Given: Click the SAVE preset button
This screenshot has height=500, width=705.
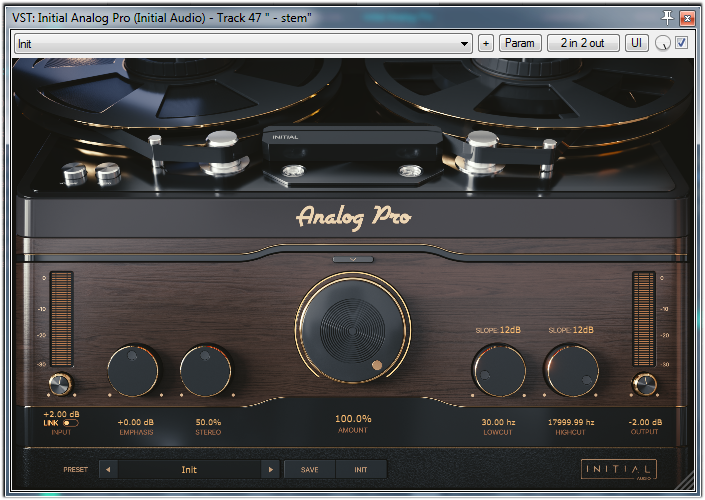Looking at the screenshot, I should tap(309, 469).
